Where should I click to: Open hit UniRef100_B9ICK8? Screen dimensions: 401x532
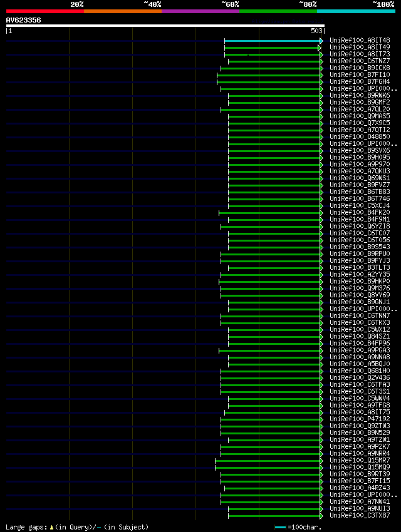[x=360, y=68]
